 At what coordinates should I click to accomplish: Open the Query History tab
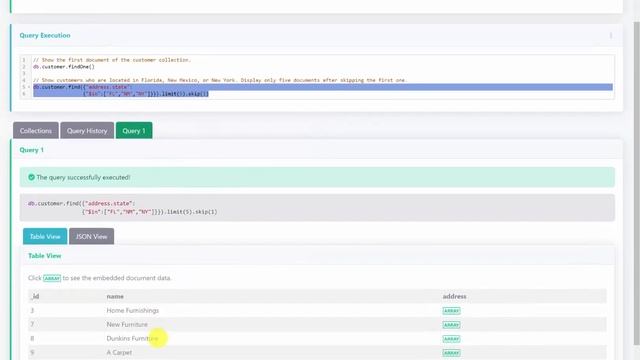(x=87, y=131)
